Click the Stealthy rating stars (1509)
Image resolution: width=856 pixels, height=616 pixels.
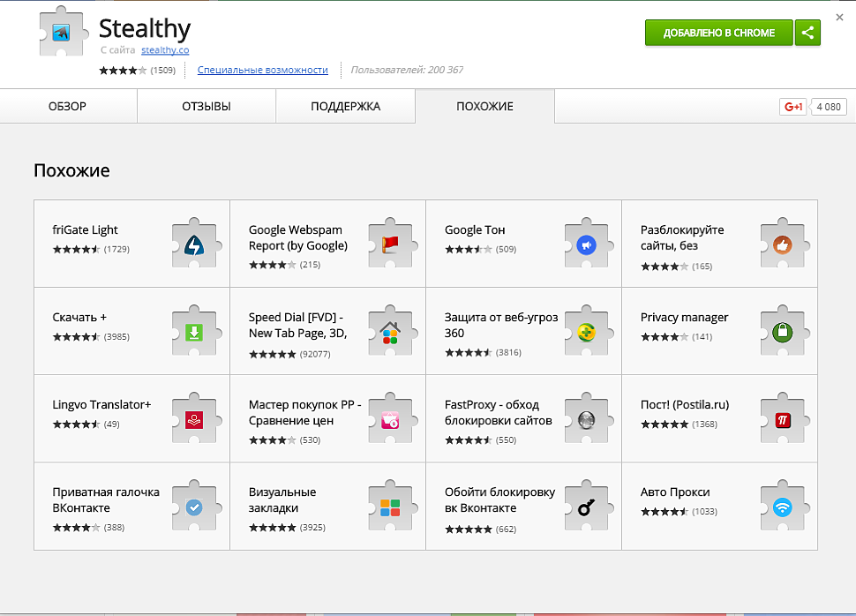coord(137,70)
